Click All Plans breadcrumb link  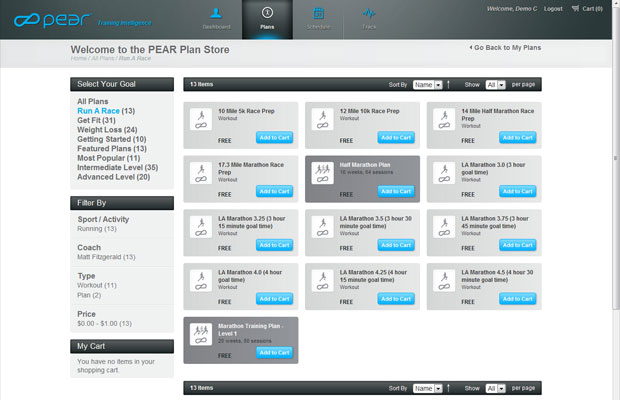[x=103, y=58]
